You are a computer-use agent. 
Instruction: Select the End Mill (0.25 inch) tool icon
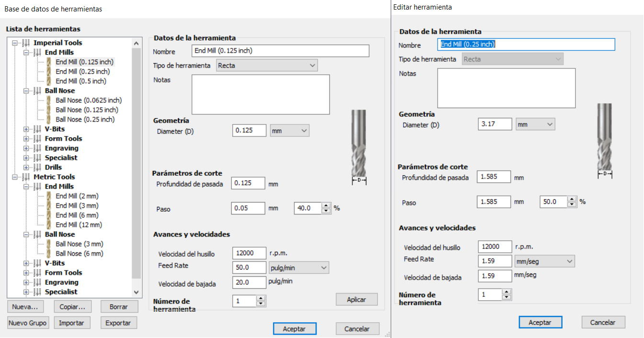(x=49, y=71)
